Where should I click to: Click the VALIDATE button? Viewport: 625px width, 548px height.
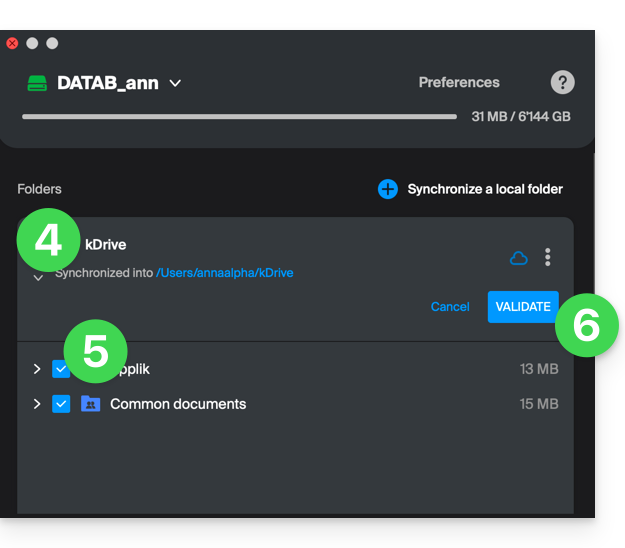523,307
